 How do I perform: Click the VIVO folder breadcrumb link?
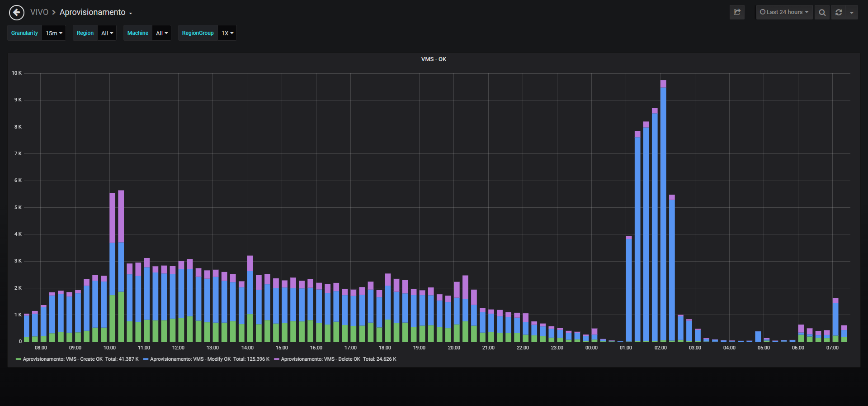39,12
